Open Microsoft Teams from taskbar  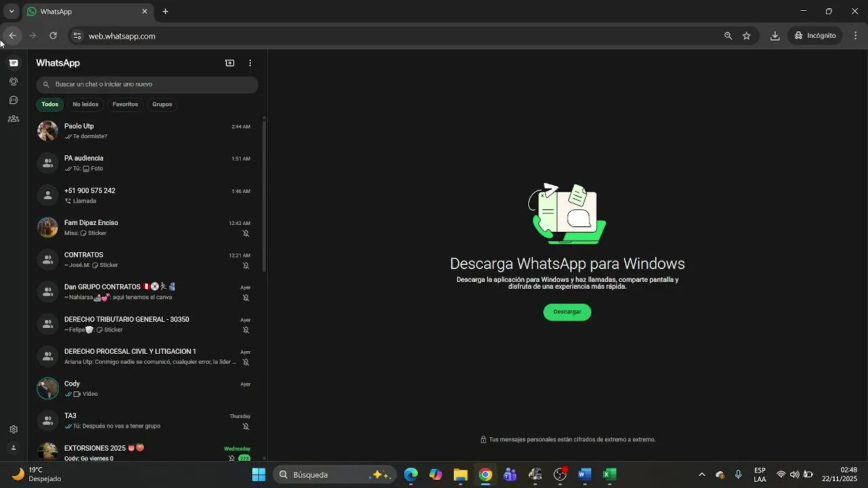[x=511, y=474]
